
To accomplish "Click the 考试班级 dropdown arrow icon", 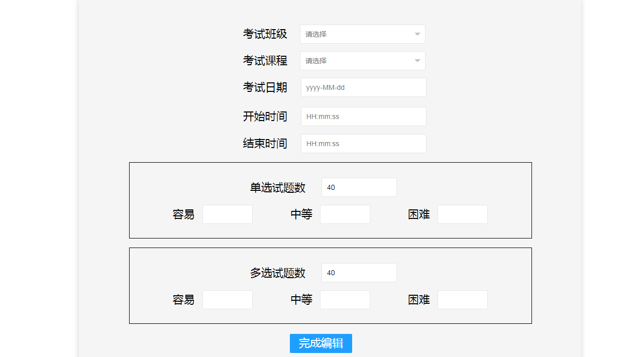I will (417, 34).
